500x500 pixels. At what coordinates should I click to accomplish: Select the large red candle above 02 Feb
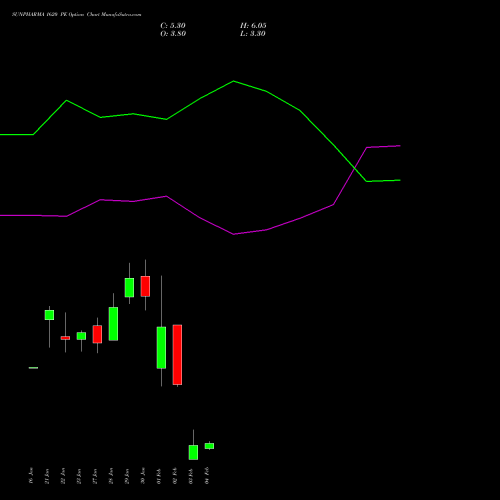pos(177,355)
